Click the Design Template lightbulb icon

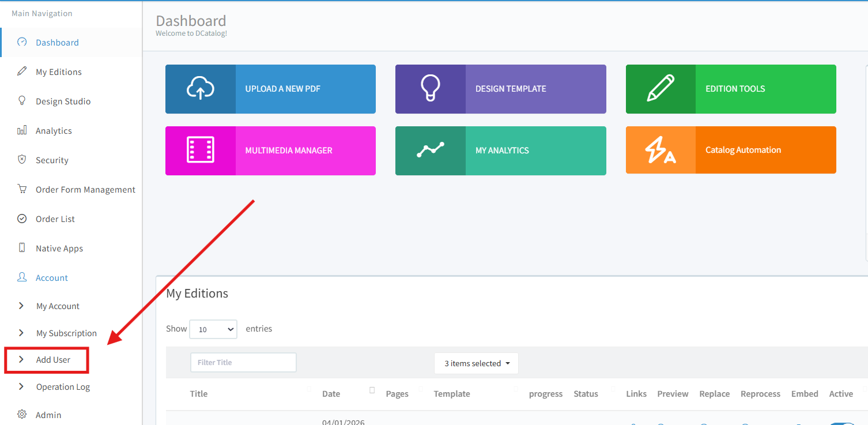point(430,89)
